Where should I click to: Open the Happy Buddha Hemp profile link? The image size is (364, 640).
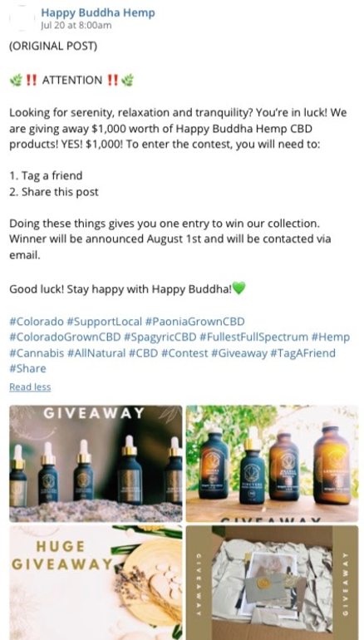click(98, 13)
